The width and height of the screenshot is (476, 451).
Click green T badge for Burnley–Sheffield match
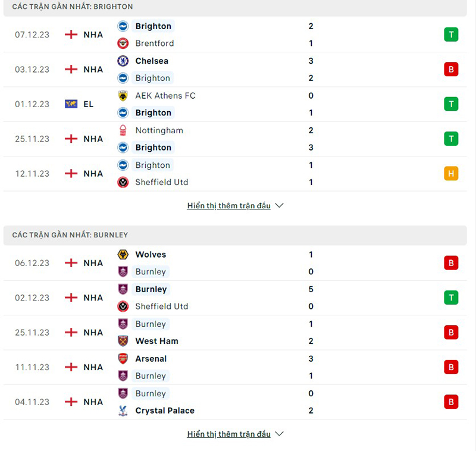450,297
